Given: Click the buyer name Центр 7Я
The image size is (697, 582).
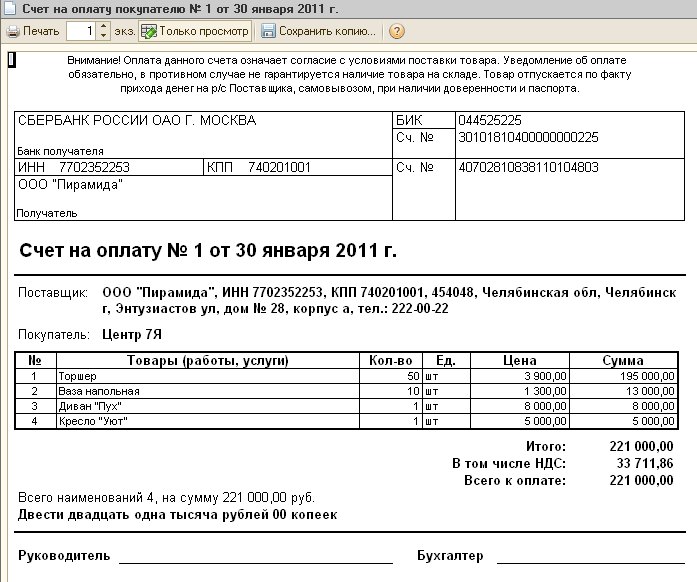Looking at the screenshot, I should pyautogui.click(x=132, y=334).
